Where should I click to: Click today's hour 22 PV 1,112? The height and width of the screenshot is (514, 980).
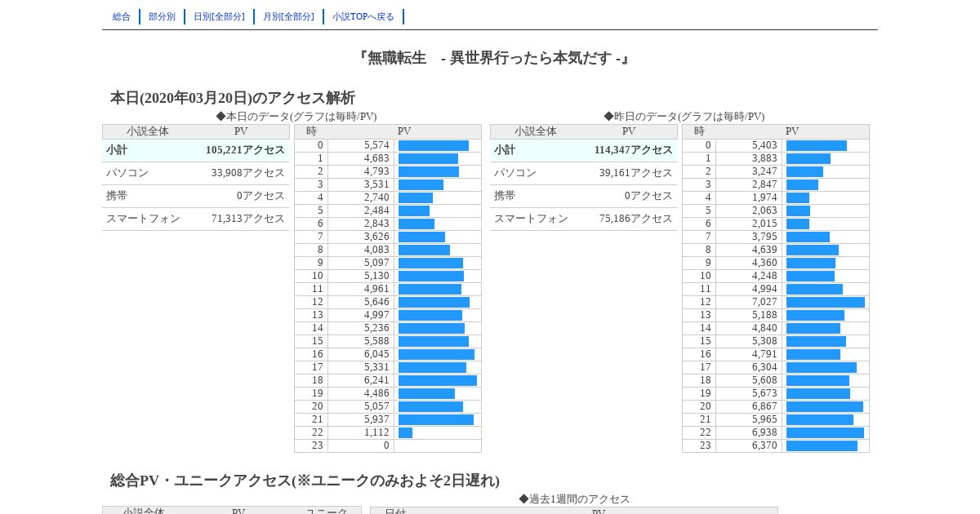(x=376, y=432)
